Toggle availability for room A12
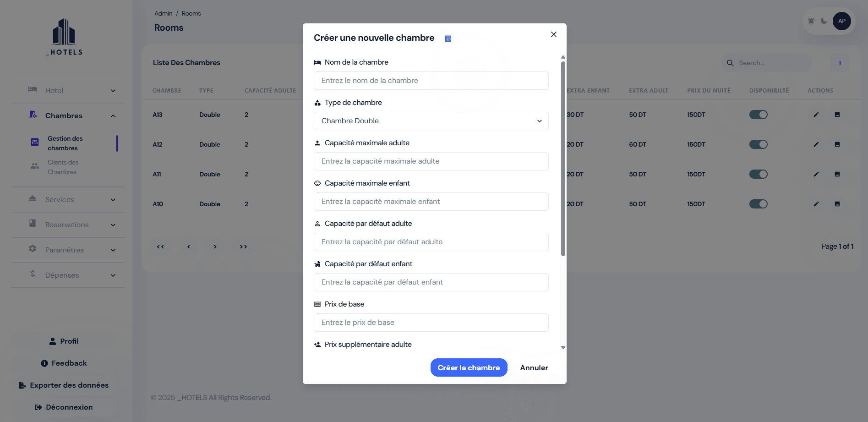Viewport: 868px width, 422px height. click(759, 144)
